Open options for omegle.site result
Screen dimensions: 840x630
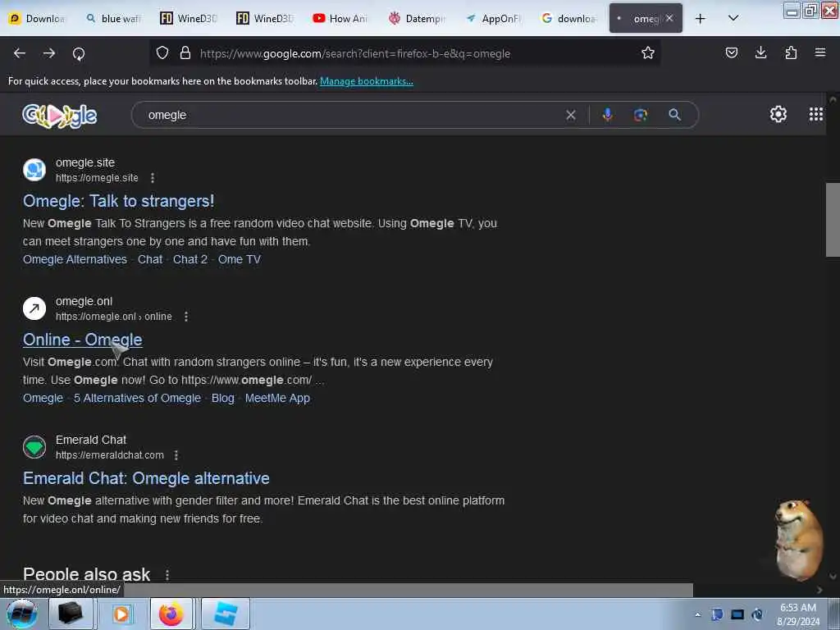[x=153, y=178]
